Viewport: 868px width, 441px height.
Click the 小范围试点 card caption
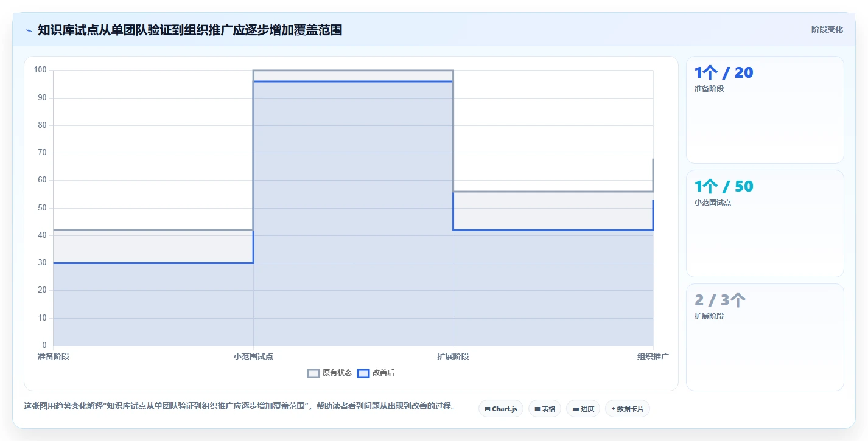point(712,203)
